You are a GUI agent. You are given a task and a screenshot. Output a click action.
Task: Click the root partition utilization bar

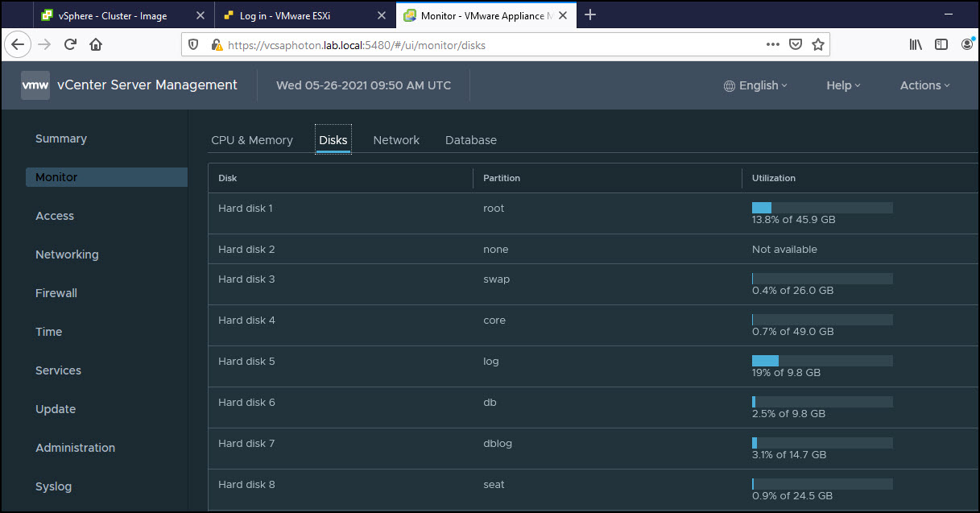(822, 208)
